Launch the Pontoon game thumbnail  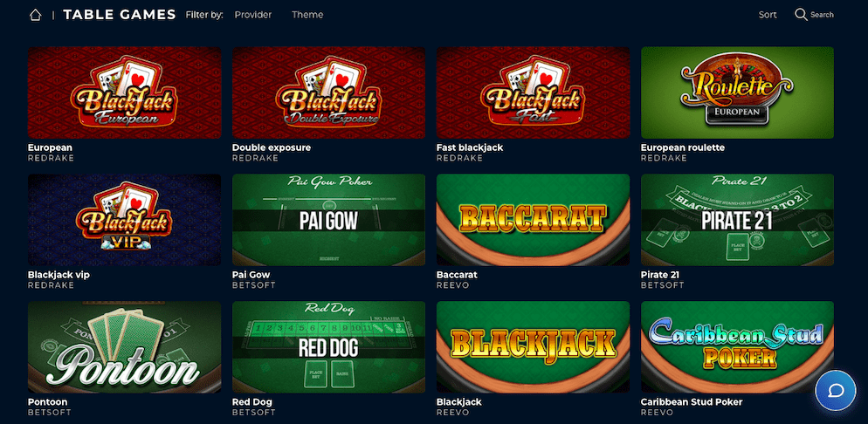(x=125, y=347)
